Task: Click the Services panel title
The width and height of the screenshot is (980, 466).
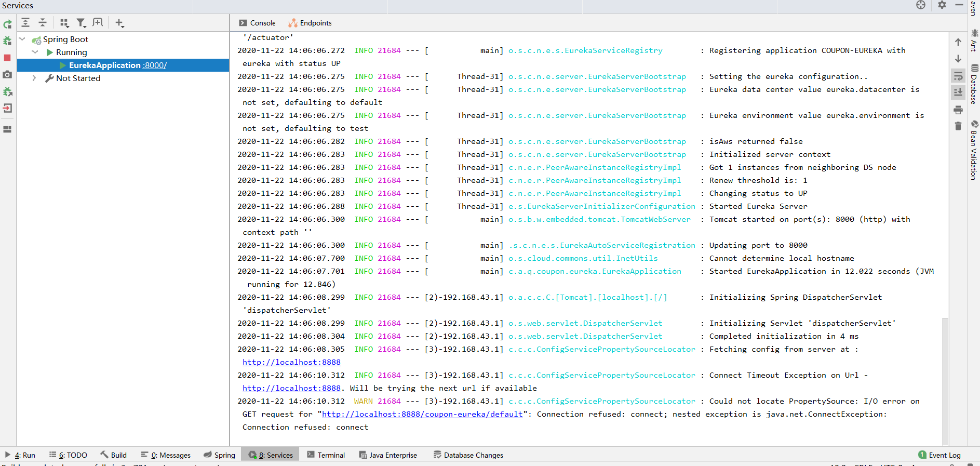Action: coord(18,5)
